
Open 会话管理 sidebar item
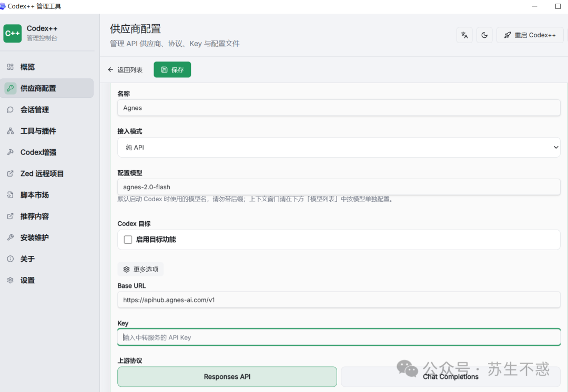click(47, 110)
